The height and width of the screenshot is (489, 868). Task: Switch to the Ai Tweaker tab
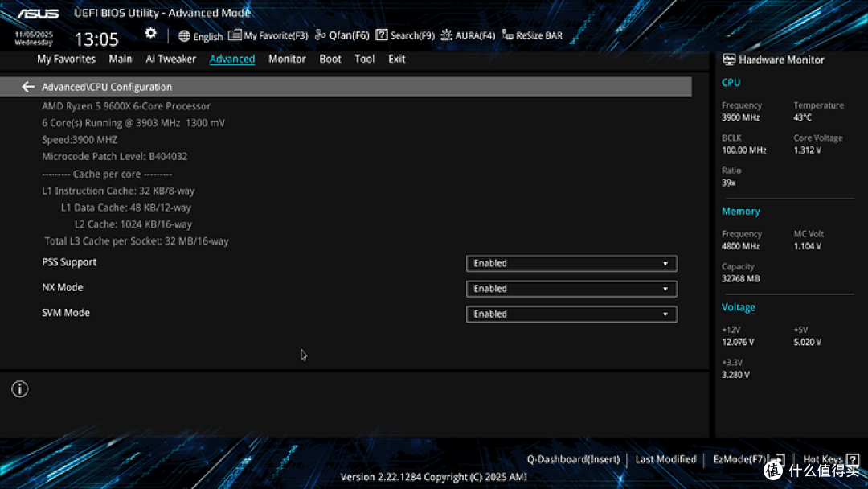170,59
